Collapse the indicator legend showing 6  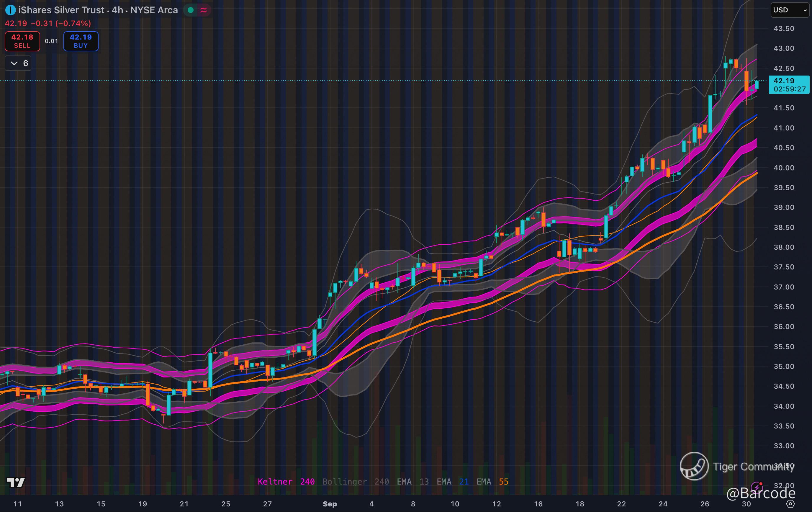click(x=18, y=63)
